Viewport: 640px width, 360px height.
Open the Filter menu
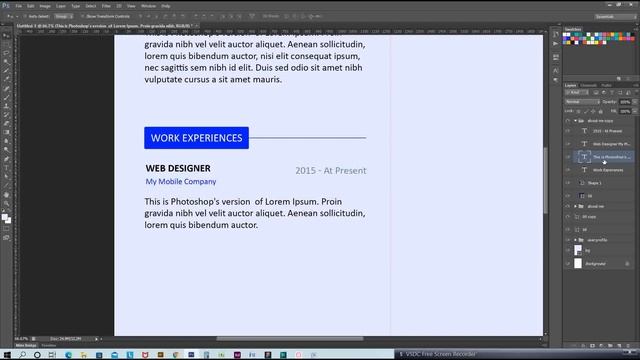[106, 6]
